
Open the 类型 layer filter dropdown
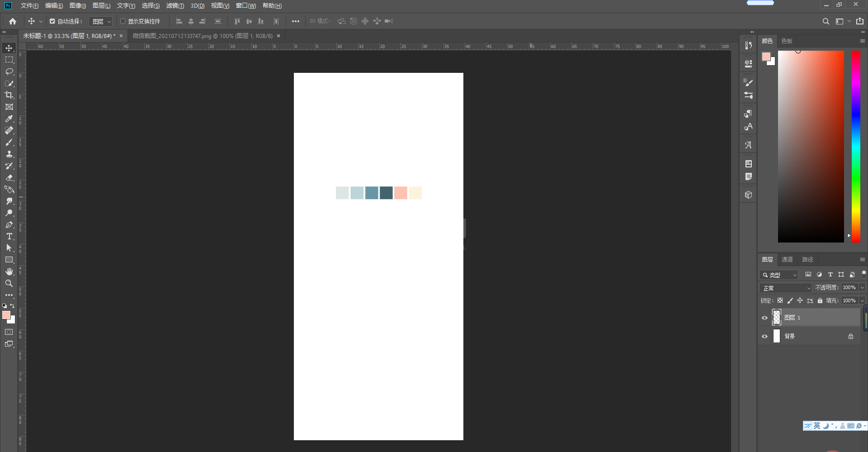click(x=779, y=275)
